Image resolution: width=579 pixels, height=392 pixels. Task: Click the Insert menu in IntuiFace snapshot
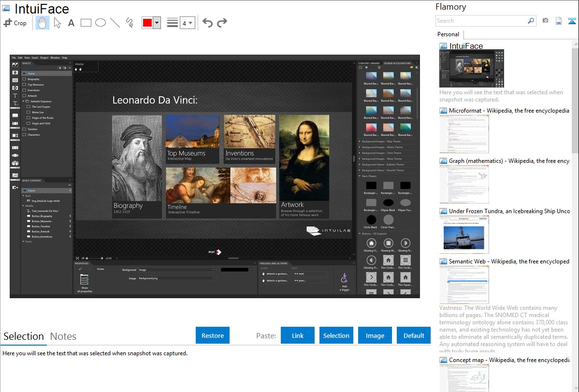35,58
